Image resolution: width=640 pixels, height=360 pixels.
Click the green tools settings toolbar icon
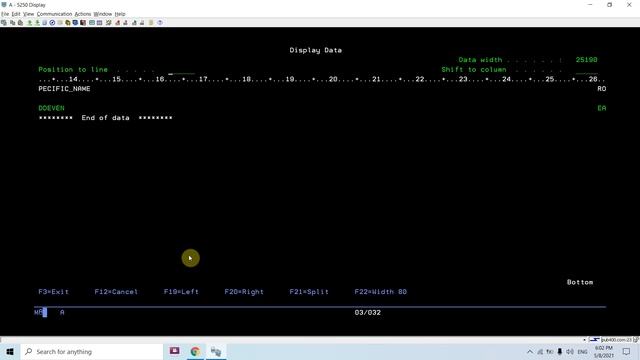pos(109,22)
